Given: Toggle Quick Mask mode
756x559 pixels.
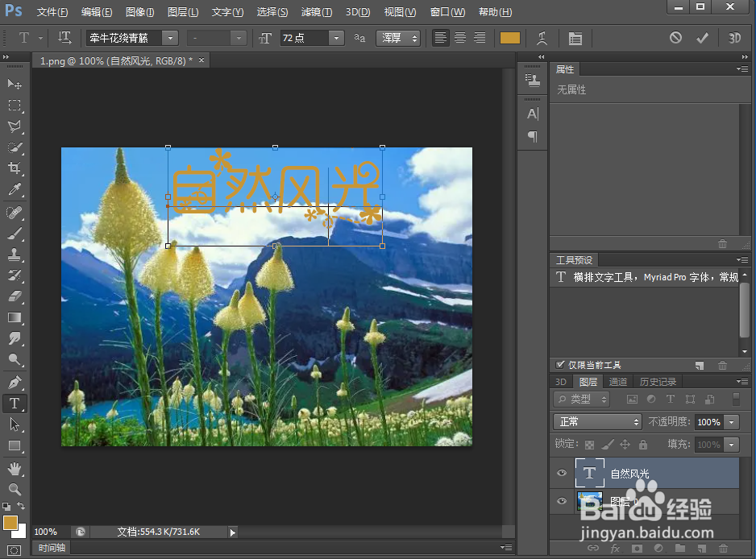Looking at the screenshot, I should tap(15, 550).
